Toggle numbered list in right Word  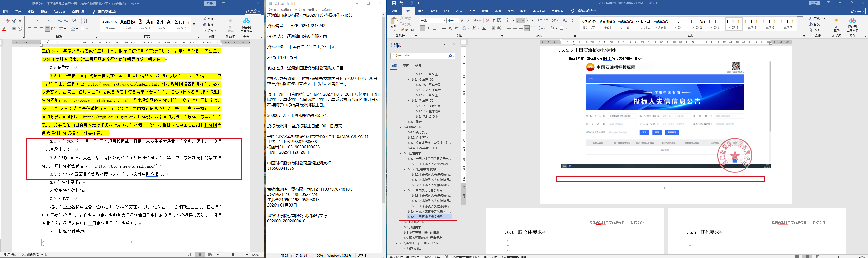point(519,21)
